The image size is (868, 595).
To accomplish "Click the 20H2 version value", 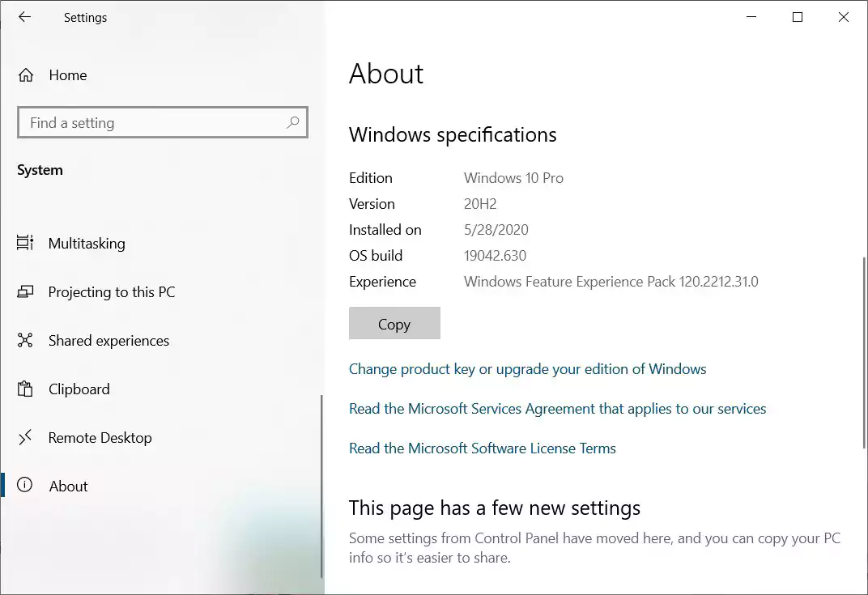I will 480,204.
